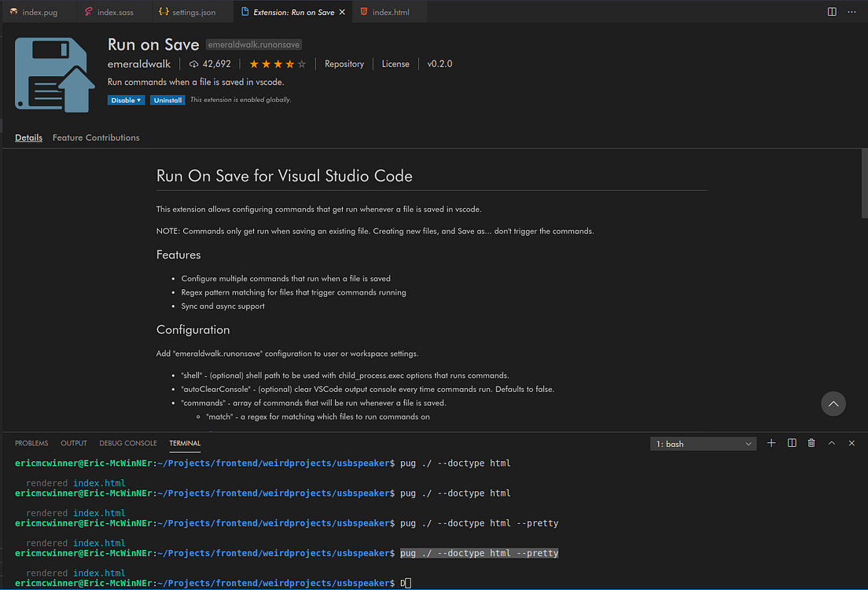Click the Uninstall button
Image resolution: width=868 pixels, height=590 pixels.
click(168, 100)
